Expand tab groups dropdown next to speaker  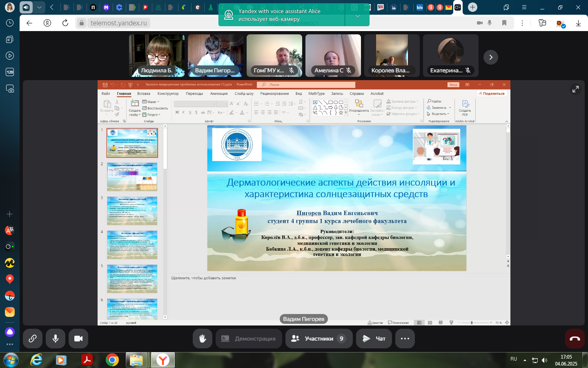click(39, 7)
